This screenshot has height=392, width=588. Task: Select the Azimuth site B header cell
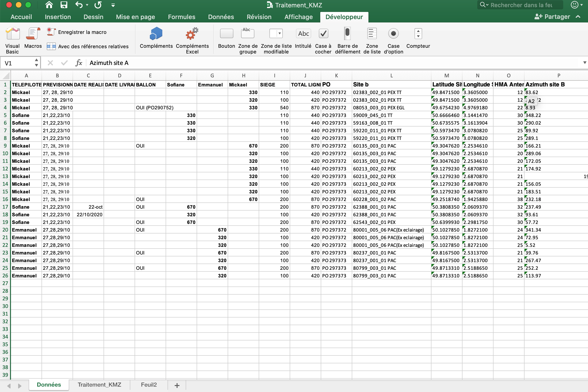click(x=556, y=85)
